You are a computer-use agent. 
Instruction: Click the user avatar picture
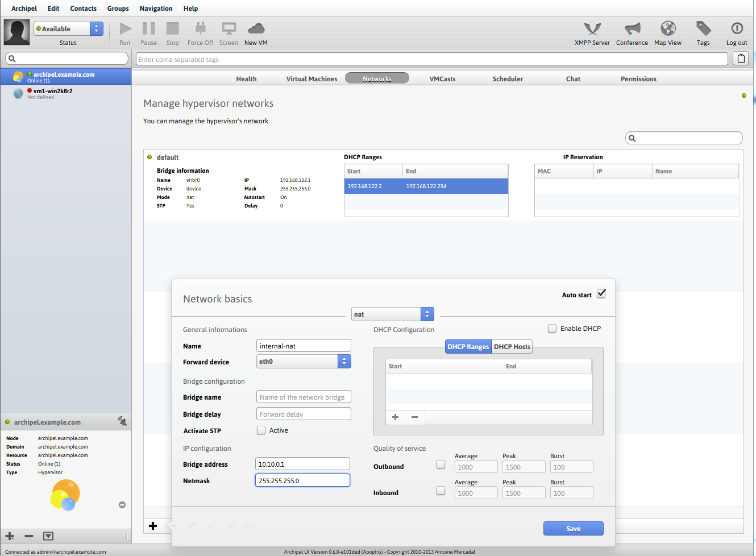[x=16, y=32]
